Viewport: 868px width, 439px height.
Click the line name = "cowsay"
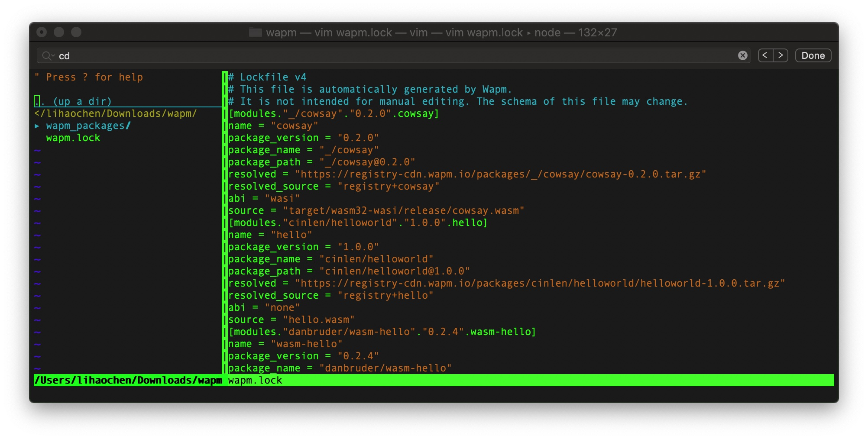coord(273,126)
